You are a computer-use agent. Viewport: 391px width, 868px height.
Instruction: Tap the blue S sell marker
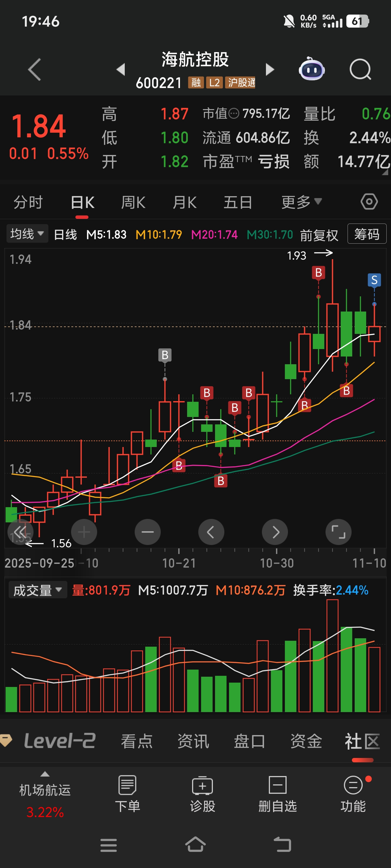[374, 280]
